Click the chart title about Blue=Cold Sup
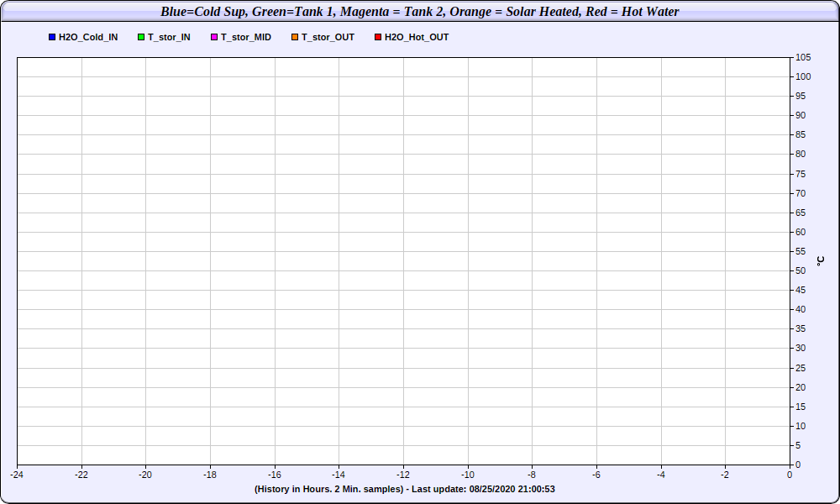This screenshot has width=840, height=504. click(x=420, y=11)
